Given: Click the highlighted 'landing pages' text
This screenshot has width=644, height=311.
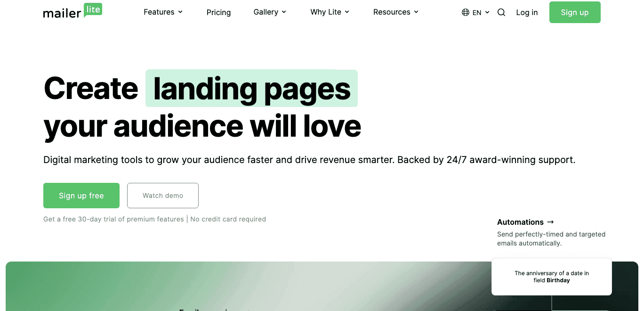Looking at the screenshot, I should coord(252,89).
